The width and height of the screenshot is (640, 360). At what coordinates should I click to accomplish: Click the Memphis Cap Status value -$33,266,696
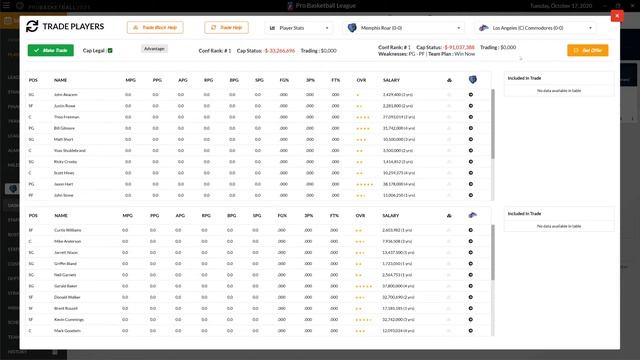[x=280, y=51]
